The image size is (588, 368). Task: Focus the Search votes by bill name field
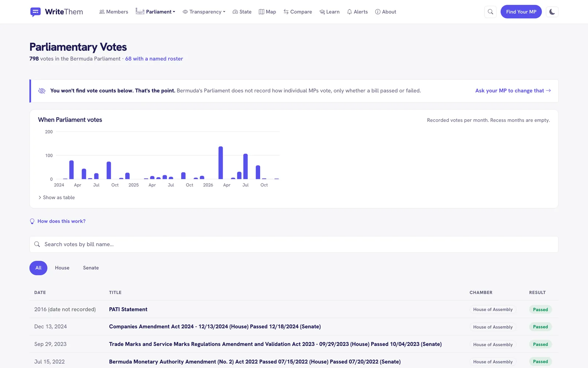click(x=294, y=244)
